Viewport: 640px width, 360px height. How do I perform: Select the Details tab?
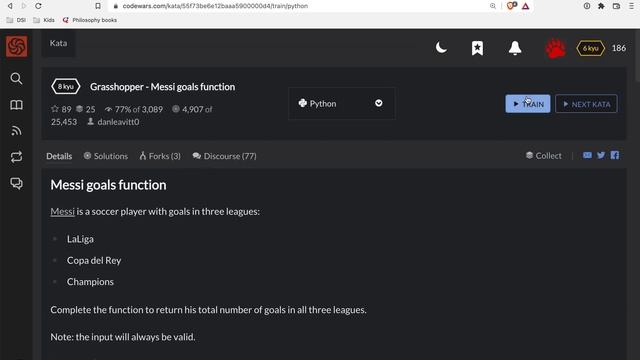[x=59, y=156]
